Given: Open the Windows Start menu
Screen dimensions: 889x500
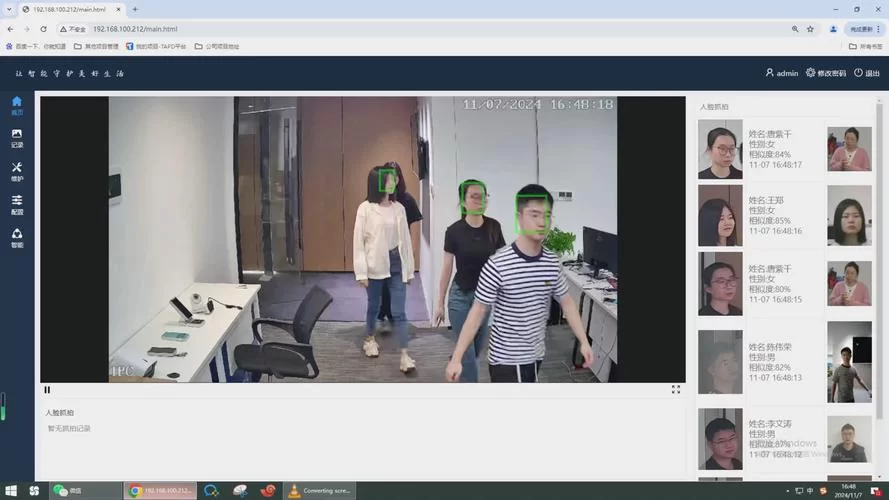Looking at the screenshot, I should click(x=34, y=490).
